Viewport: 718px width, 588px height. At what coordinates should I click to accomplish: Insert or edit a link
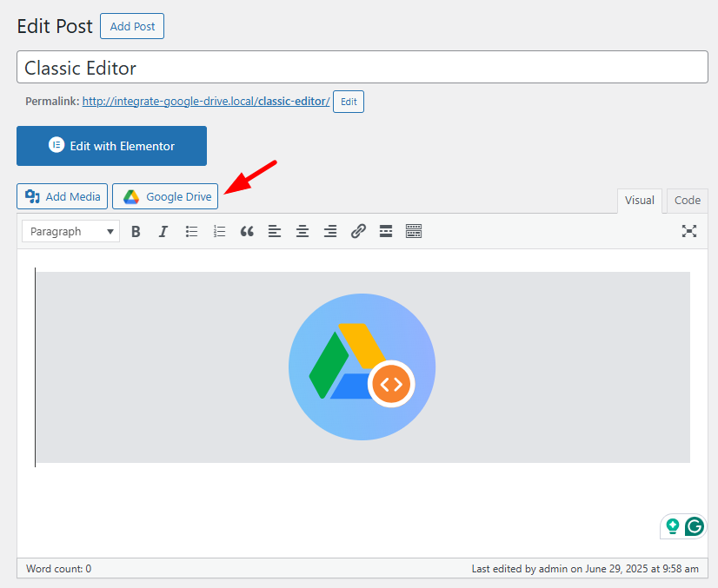point(358,232)
